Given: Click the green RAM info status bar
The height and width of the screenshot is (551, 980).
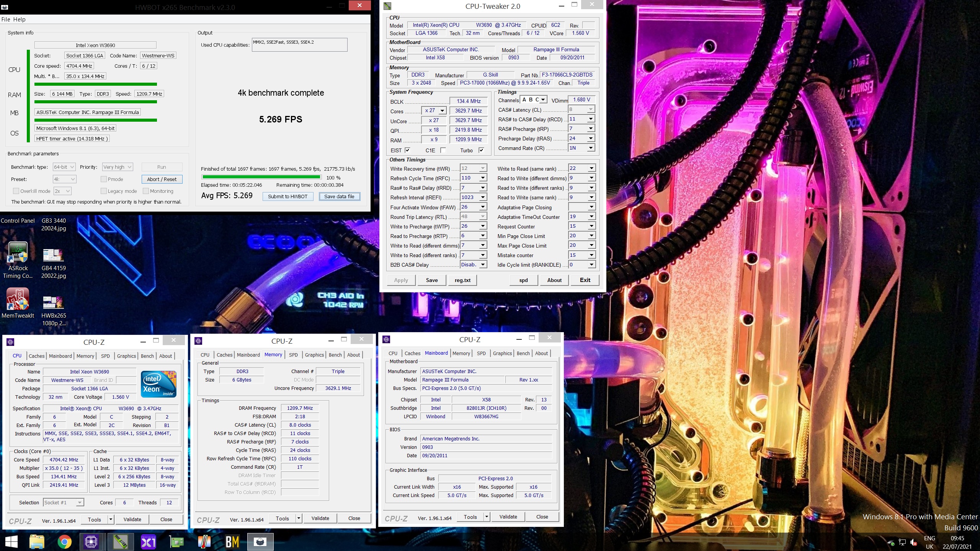Looking at the screenshot, I should [x=95, y=102].
